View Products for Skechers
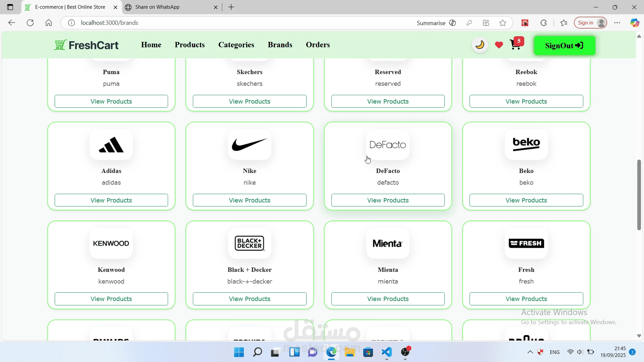Image resolution: width=644 pixels, height=362 pixels. (x=250, y=101)
